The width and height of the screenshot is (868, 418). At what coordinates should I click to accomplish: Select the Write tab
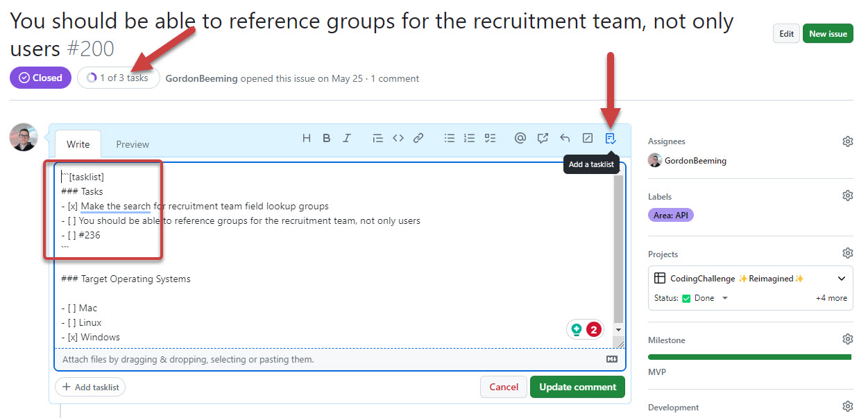78,144
